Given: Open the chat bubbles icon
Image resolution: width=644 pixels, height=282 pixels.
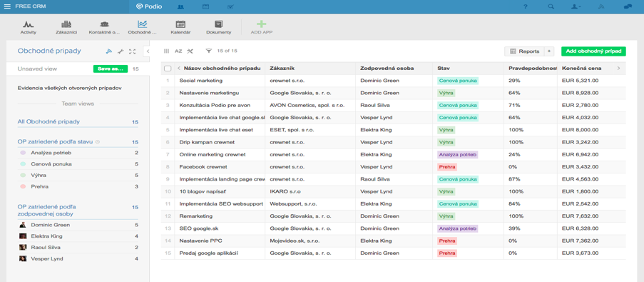Looking at the screenshot, I should [628, 6].
